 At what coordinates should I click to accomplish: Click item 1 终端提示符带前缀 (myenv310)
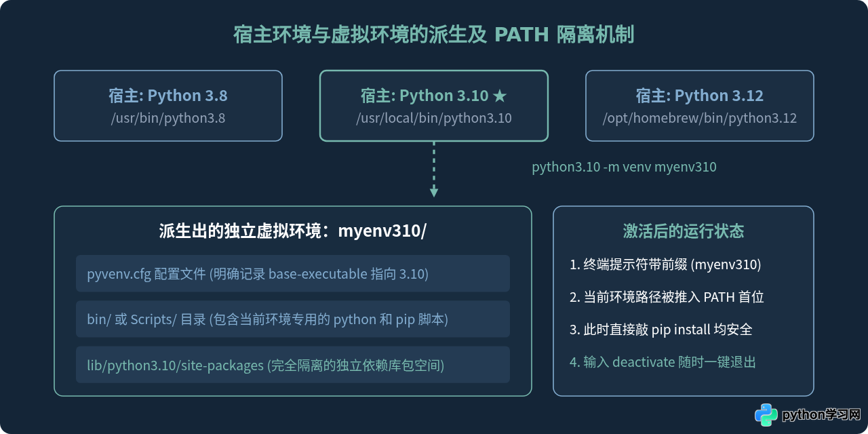tap(665, 264)
